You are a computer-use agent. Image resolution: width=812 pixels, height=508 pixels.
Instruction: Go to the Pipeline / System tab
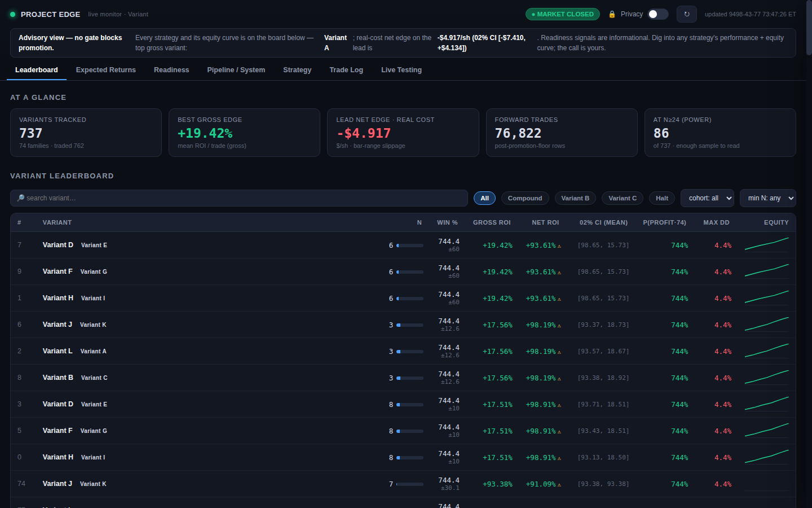click(236, 70)
